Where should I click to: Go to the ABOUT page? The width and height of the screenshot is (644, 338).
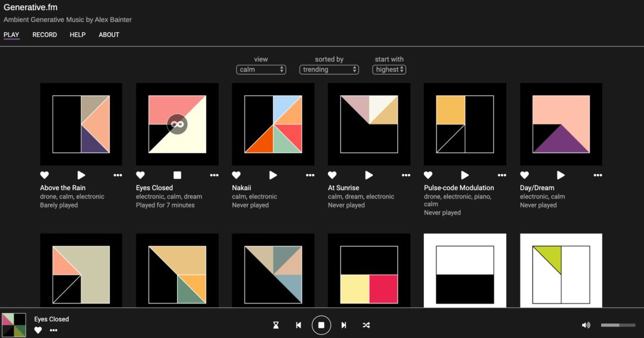[109, 35]
